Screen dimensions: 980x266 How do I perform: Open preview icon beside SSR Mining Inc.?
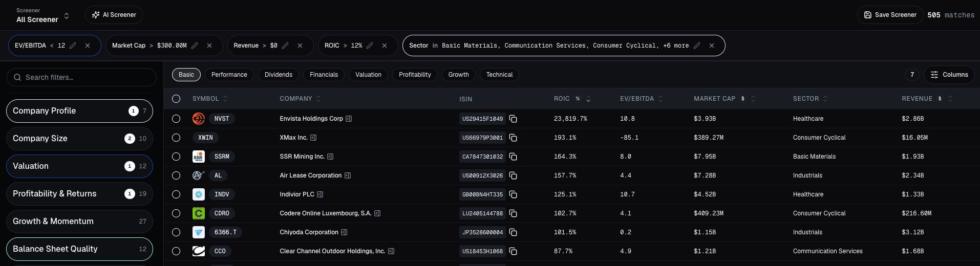click(x=330, y=157)
